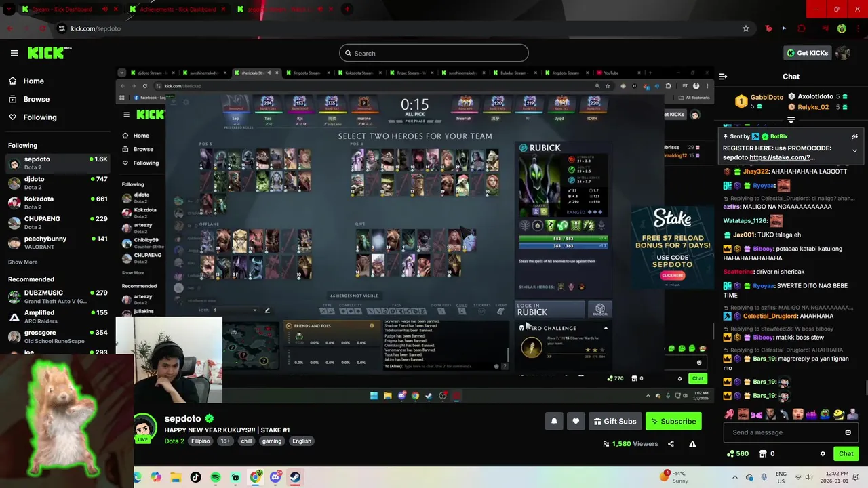The image size is (868, 488).
Task: Show hidden system tray icons
Action: [734, 477]
